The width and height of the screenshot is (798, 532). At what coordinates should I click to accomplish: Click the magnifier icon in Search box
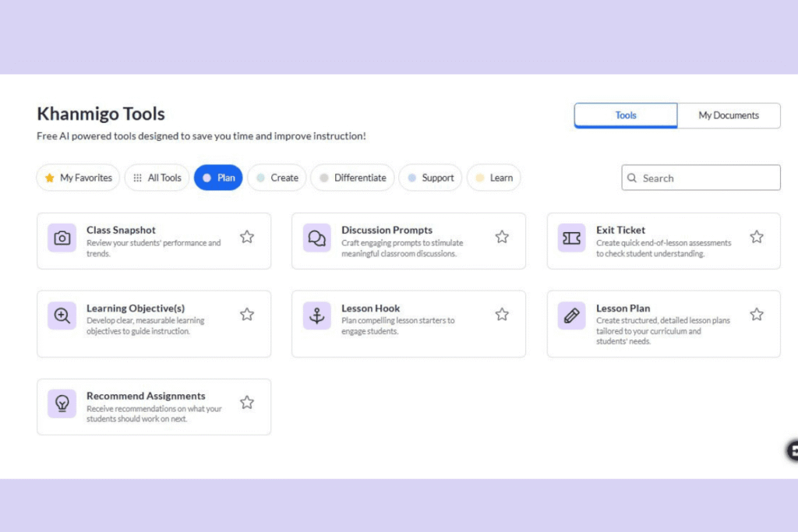tap(632, 178)
